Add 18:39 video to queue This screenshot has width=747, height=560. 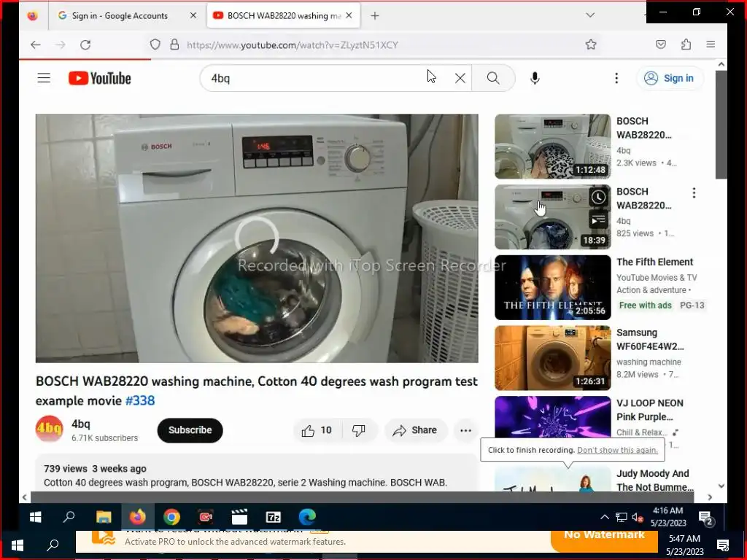(598, 220)
